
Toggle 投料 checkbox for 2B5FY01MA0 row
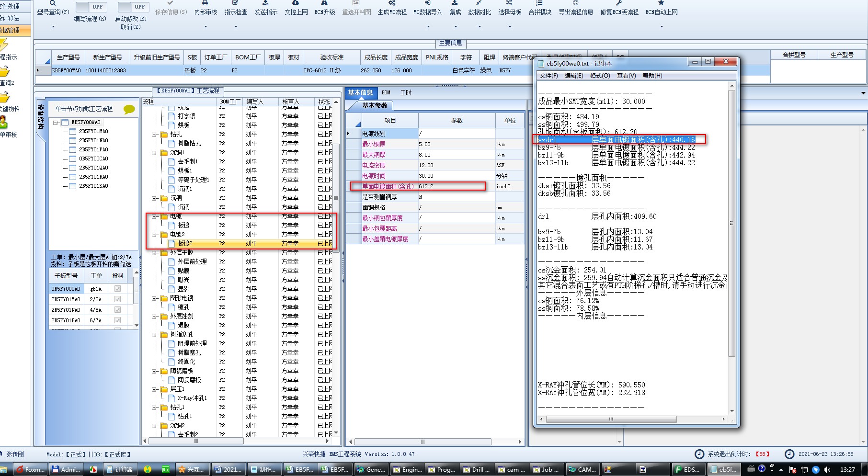[x=117, y=299]
